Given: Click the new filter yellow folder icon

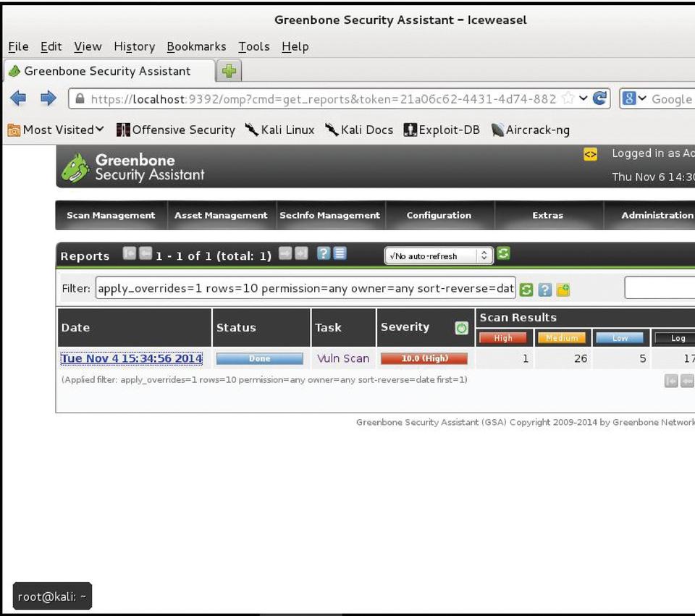Looking at the screenshot, I should click(x=563, y=290).
